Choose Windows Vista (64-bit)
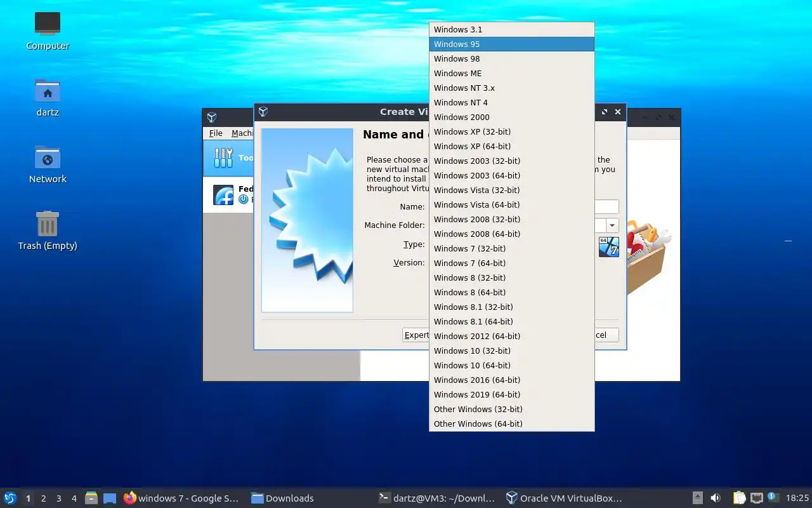This screenshot has width=812, height=508. click(511, 204)
